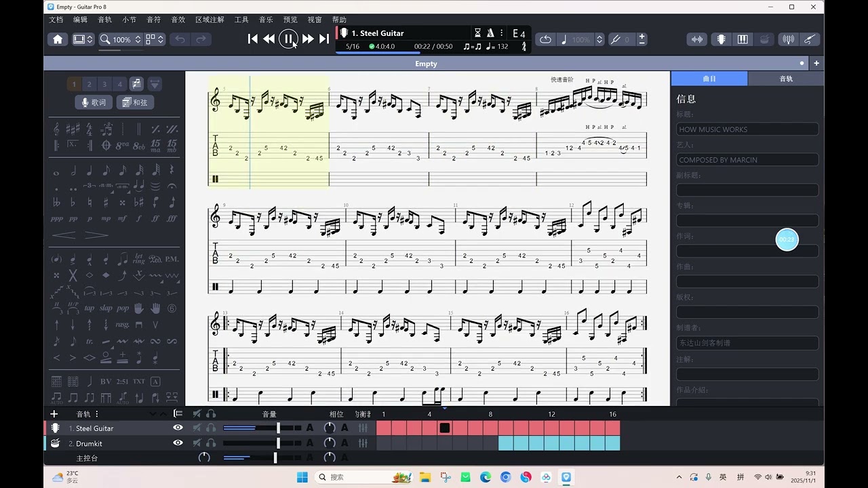Open the digital tuner icon
This screenshot has height=488, width=868.
[788, 39]
